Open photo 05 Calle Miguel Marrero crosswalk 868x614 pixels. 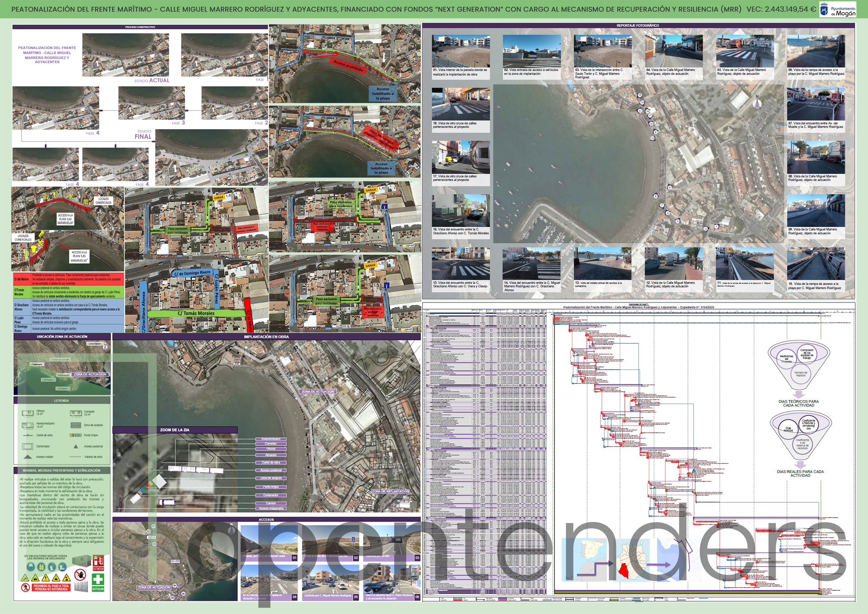(x=745, y=51)
